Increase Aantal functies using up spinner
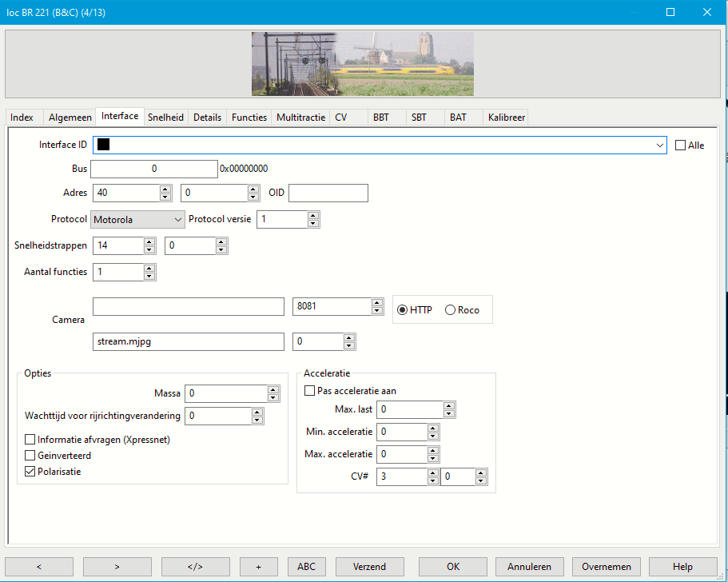 (149, 269)
